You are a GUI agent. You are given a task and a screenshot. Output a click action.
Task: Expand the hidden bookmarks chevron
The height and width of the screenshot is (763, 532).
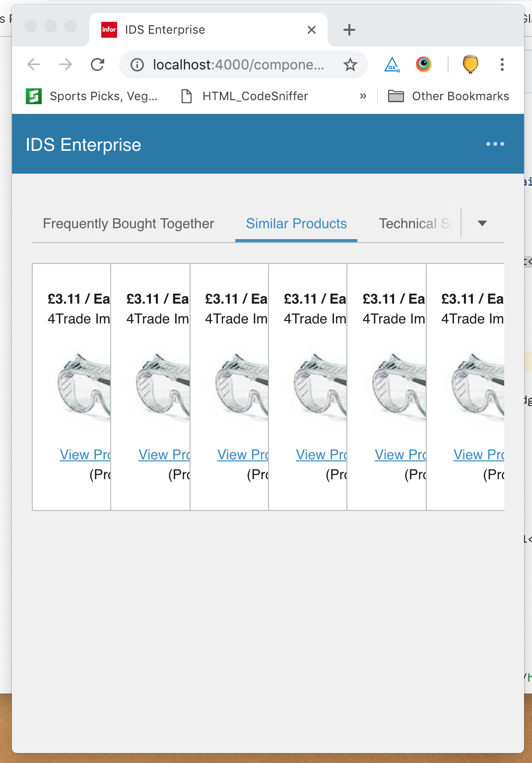(363, 96)
